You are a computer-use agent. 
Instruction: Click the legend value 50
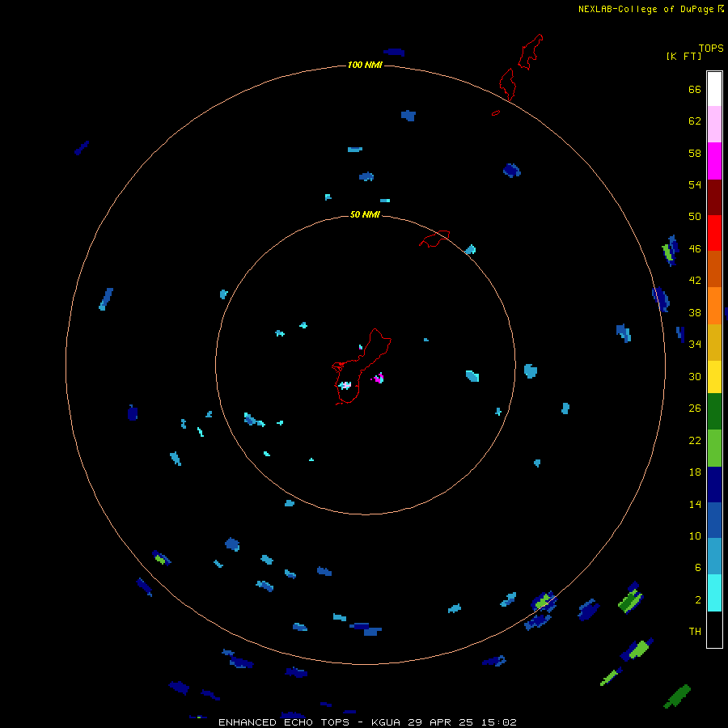pos(695,217)
